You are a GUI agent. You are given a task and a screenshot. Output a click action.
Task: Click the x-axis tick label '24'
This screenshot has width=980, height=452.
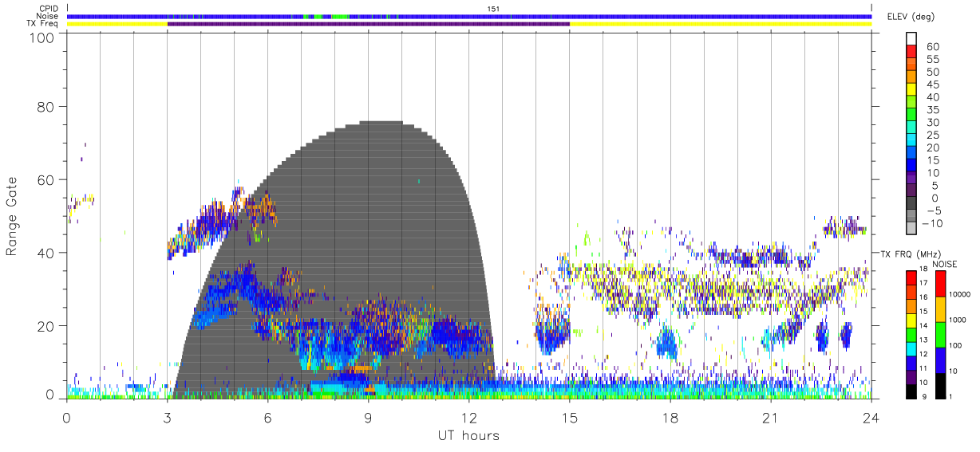[x=871, y=418]
